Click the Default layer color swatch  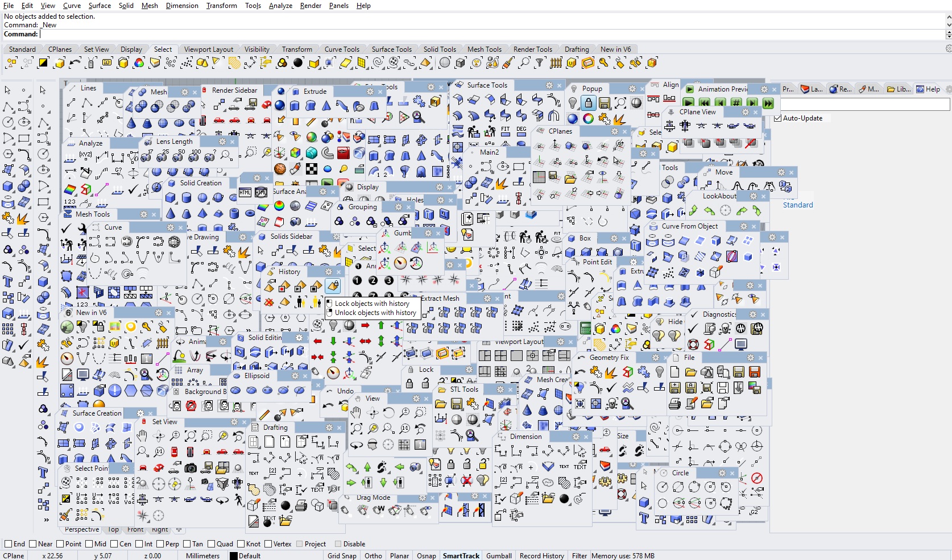point(235,555)
